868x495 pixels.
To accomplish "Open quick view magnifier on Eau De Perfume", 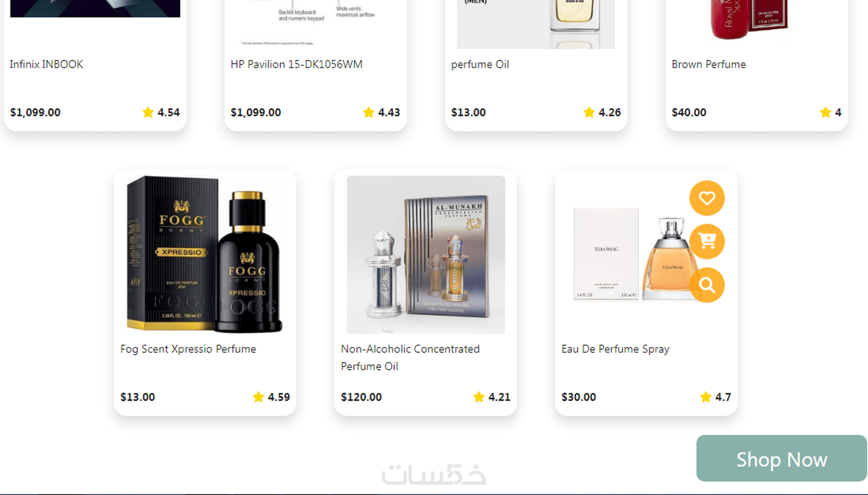I will point(707,285).
